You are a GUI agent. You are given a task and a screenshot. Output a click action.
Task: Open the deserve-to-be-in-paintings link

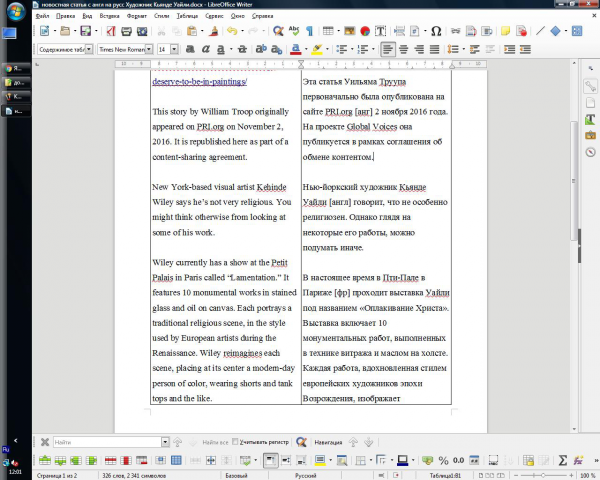(200, 82)
